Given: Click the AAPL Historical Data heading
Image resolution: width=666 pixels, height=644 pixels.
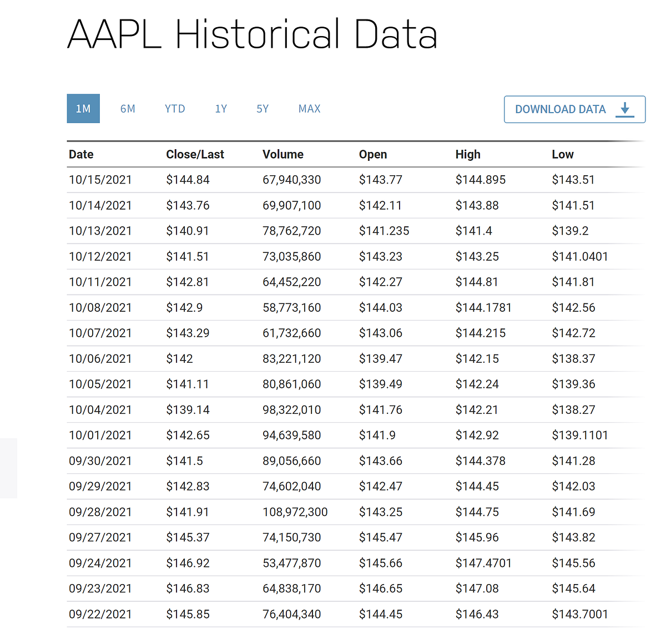Looking at the screenshot, I should tap(253, 34).
